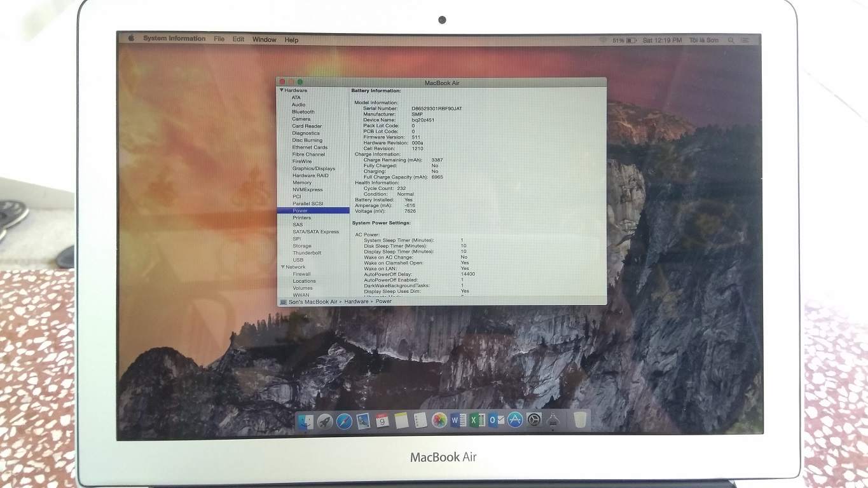The width and height of the screenshot is (868, 488).
Task: Select Locations under Network
Action: pos(304,281)
